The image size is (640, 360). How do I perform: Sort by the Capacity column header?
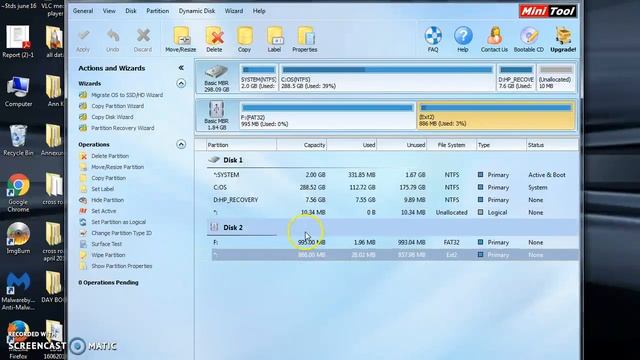coord(302,145)
